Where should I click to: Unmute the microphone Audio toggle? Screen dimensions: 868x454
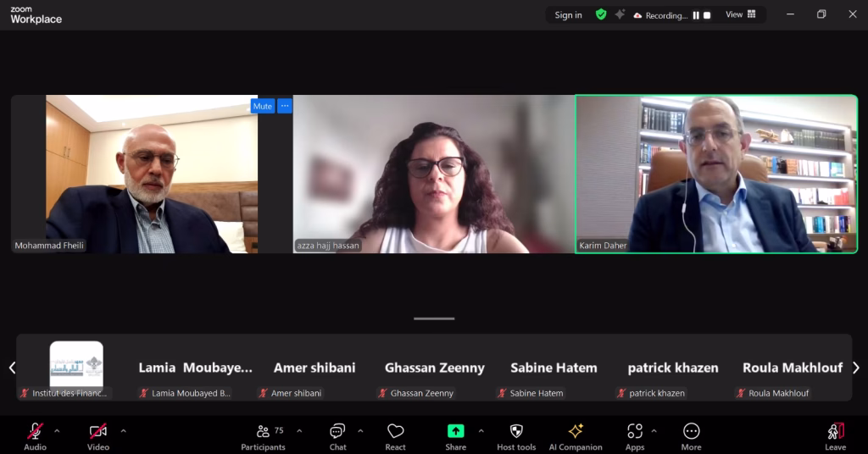tap(35, 435)
